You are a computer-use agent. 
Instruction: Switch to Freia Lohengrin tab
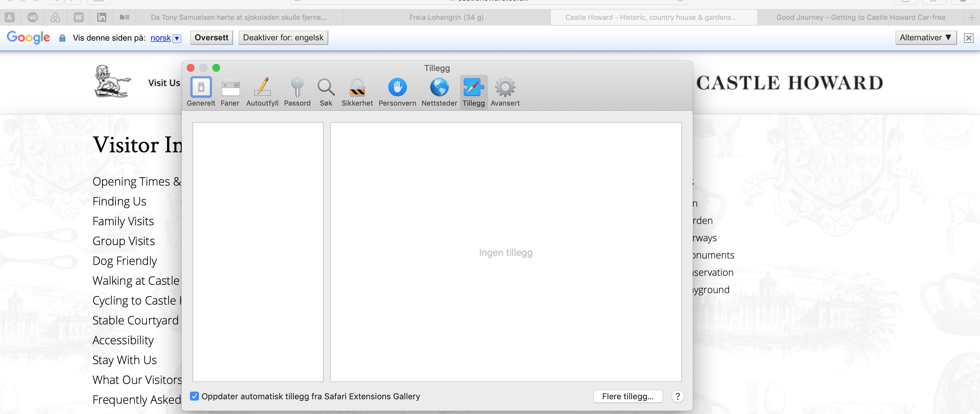[446, 18]
